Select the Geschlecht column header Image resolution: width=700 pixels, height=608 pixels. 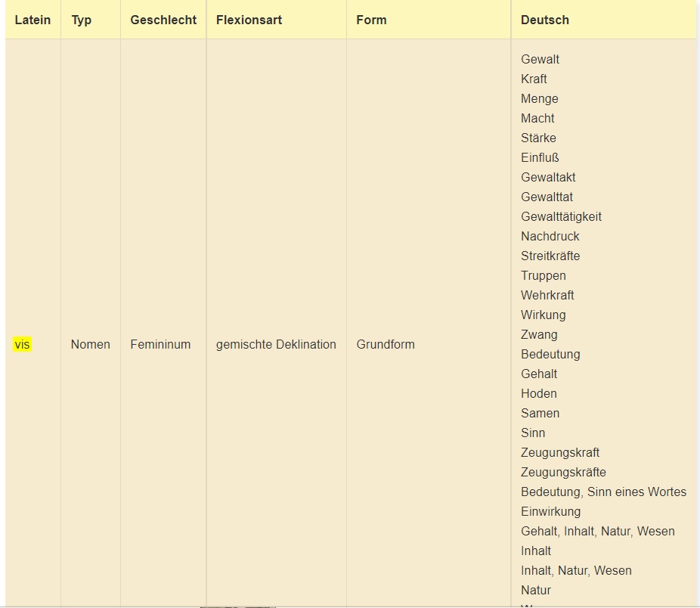click(x=163, y=20)
